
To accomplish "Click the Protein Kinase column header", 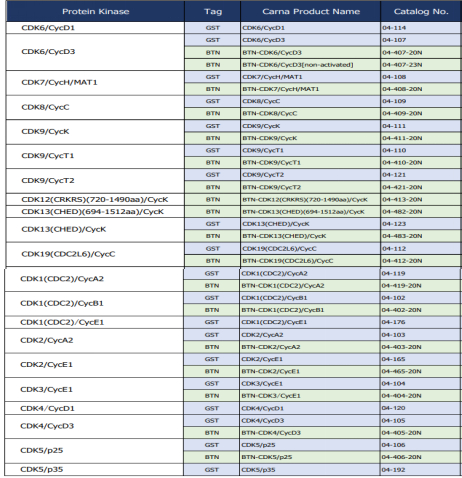I will [95, 11].
